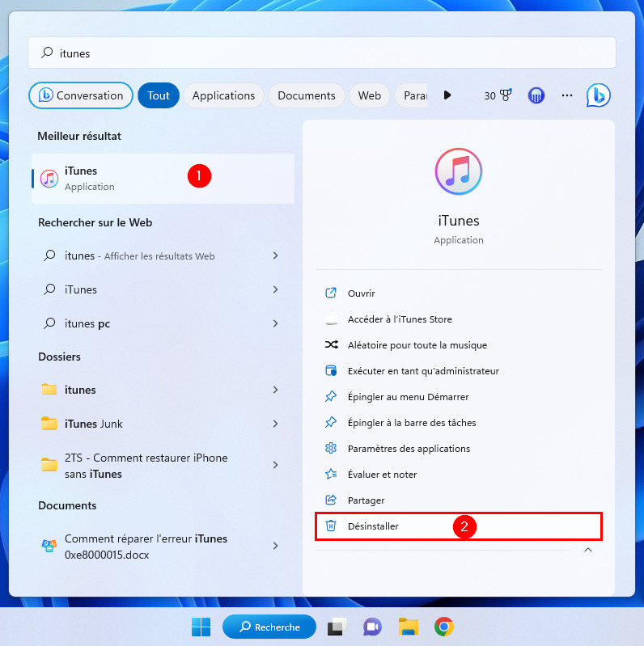Click Désinstaller to uninstall iTunes
The image size is (644, 646).
tap(459, 526)
